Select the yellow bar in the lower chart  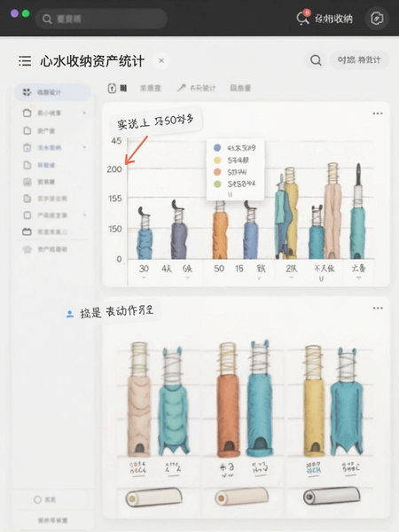[314, 401]
